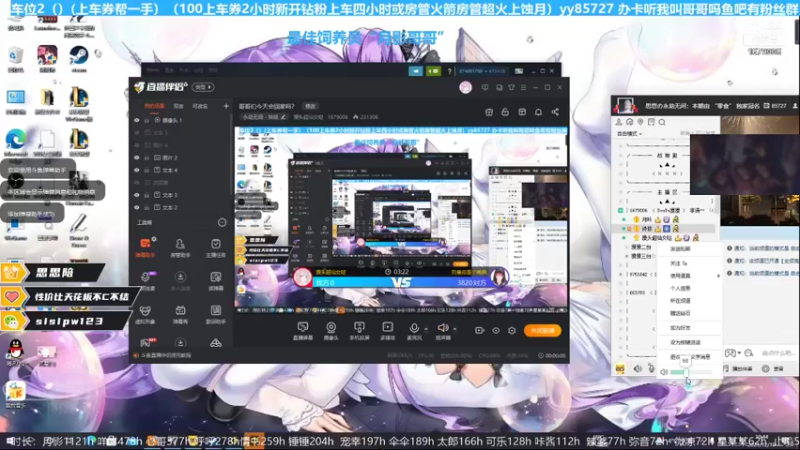Edit category with pencil icon
The height and width of the screenshot is (450, 800).
[x=283, y=117]
